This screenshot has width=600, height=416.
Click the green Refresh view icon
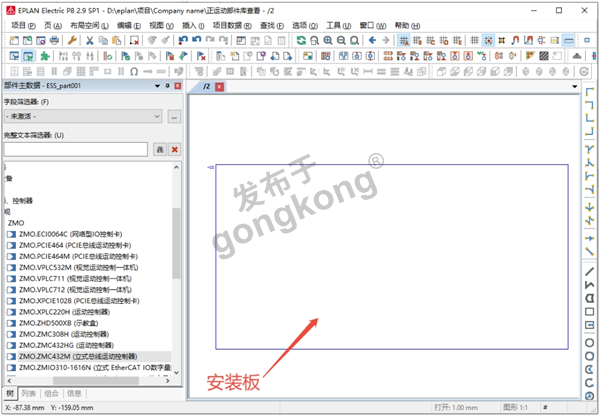click(301, 40)
